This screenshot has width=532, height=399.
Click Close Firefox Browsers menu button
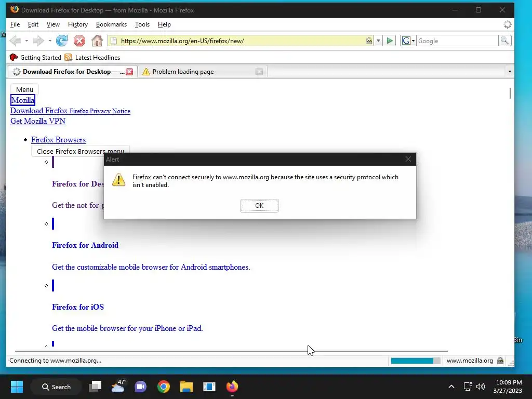coord(81,151)
